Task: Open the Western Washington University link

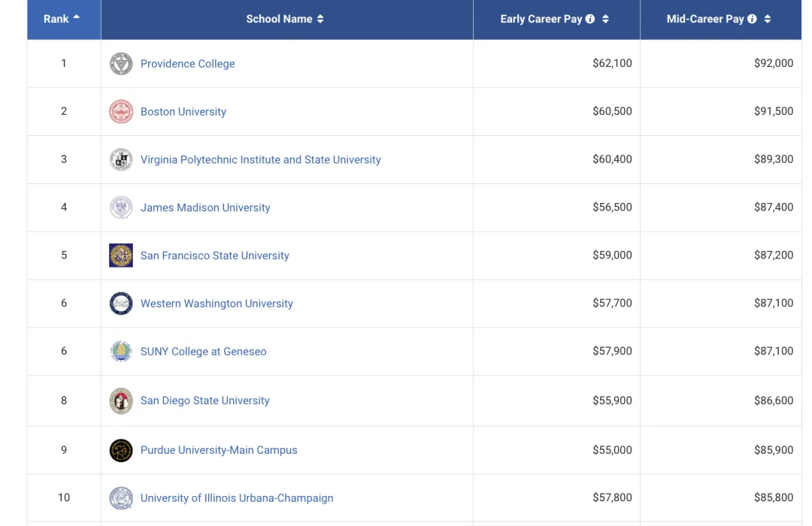Action: coord(217,304)
